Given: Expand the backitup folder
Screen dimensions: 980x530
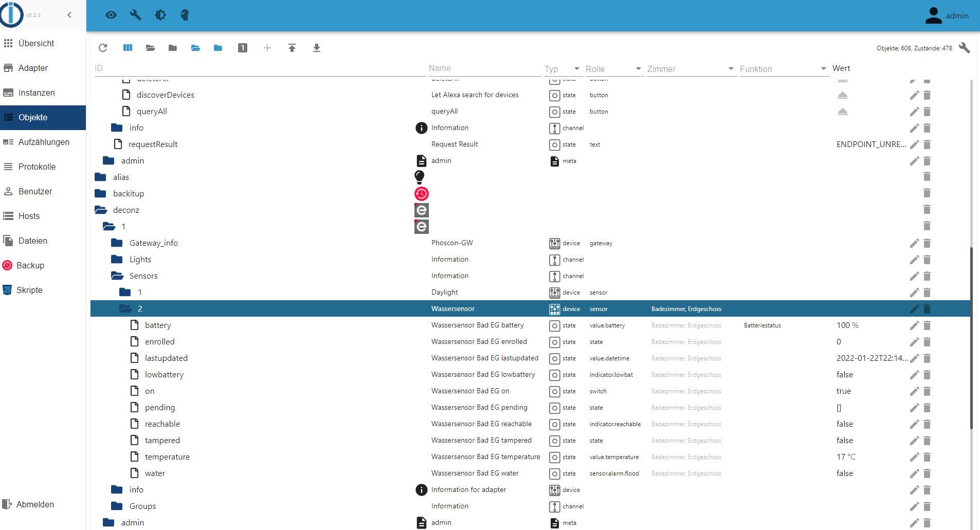Looking at the screenshot, I should click(x=101, y=194).
